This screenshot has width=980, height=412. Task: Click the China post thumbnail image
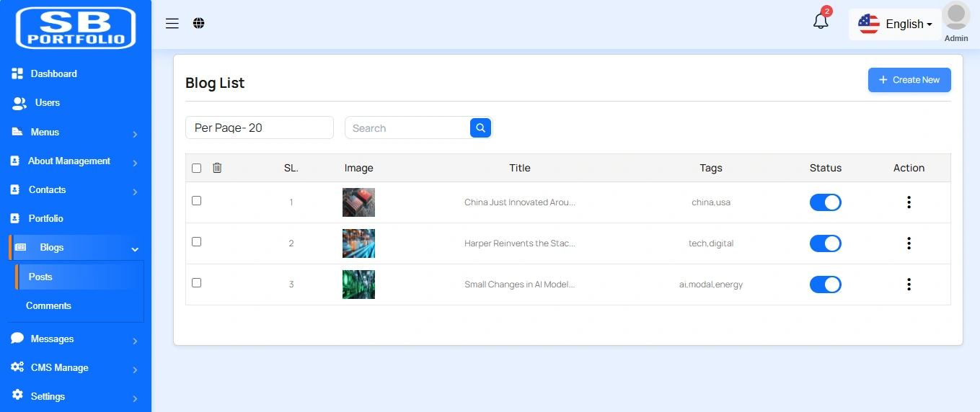[x=358, y=202]
